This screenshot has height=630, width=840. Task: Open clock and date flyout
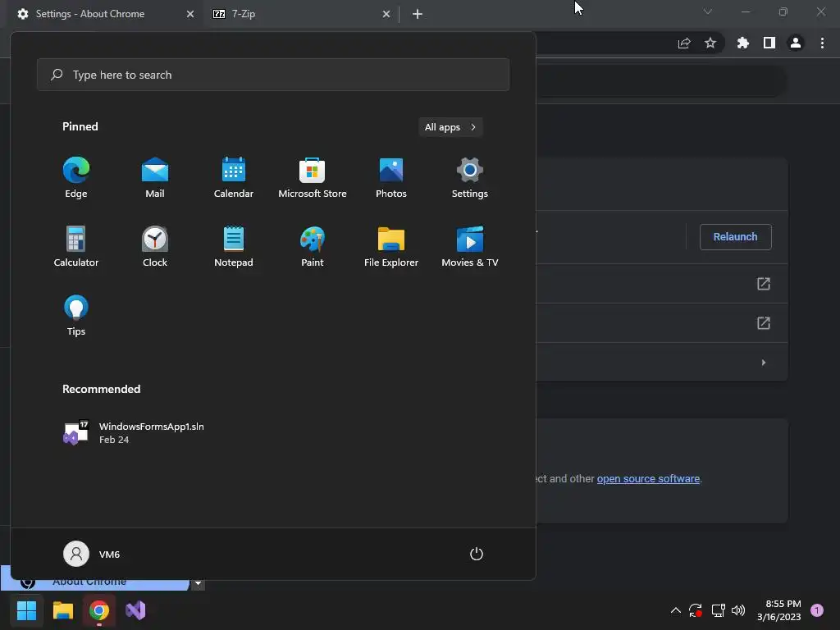779,610
